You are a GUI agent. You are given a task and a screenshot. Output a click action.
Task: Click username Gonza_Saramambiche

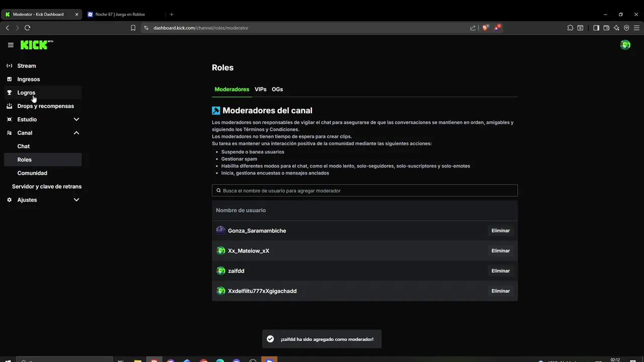coord(257,230)
